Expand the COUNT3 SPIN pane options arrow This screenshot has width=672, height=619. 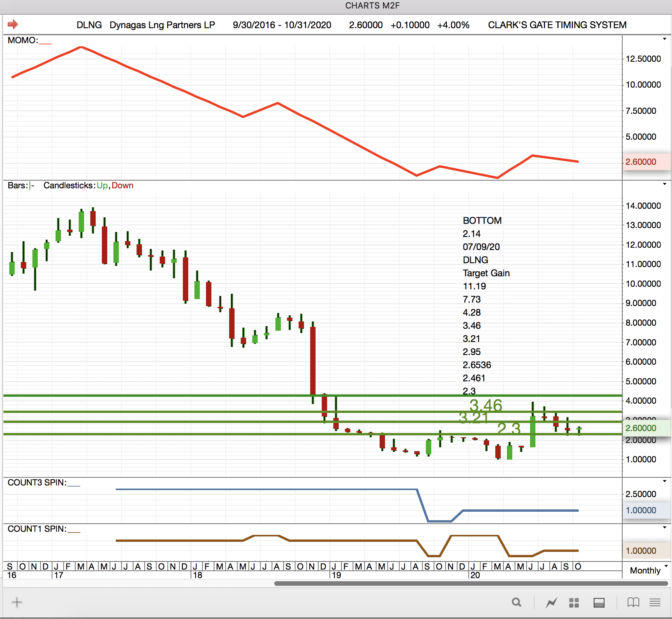665,481
